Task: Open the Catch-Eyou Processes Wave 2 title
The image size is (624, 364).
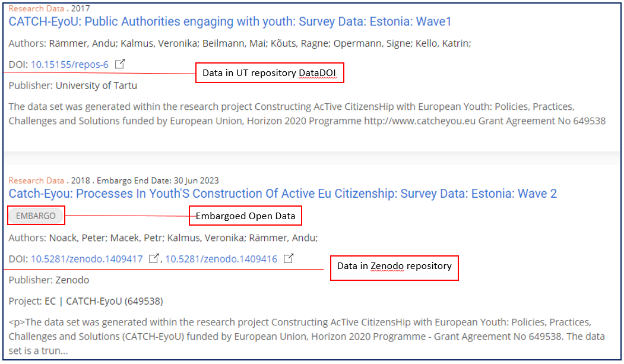Action: [283, 194]
